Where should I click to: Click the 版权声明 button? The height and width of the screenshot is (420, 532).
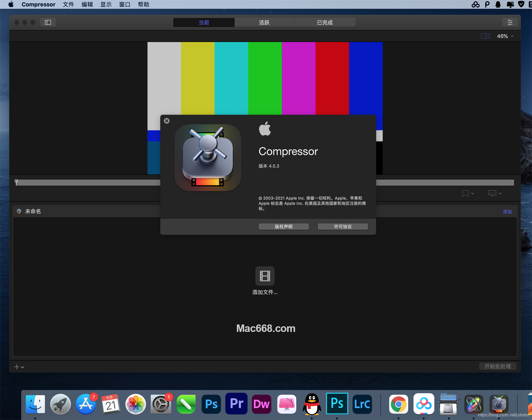point(284,227)
